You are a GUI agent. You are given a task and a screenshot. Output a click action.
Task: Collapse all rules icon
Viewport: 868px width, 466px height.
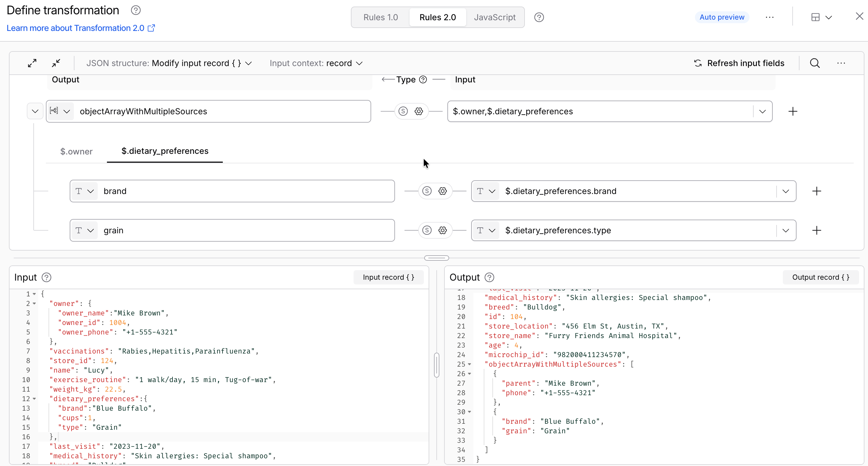56,63
